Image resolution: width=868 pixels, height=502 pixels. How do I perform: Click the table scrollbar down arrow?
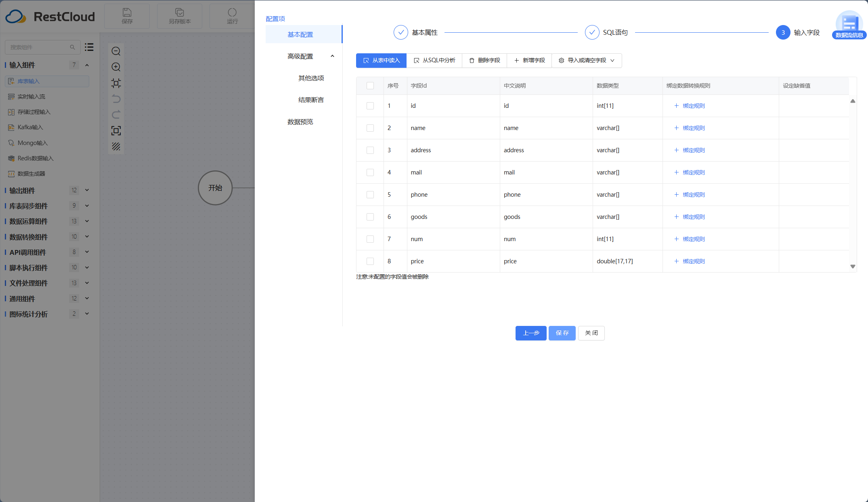pyautogui.click(x=853, y=267)
